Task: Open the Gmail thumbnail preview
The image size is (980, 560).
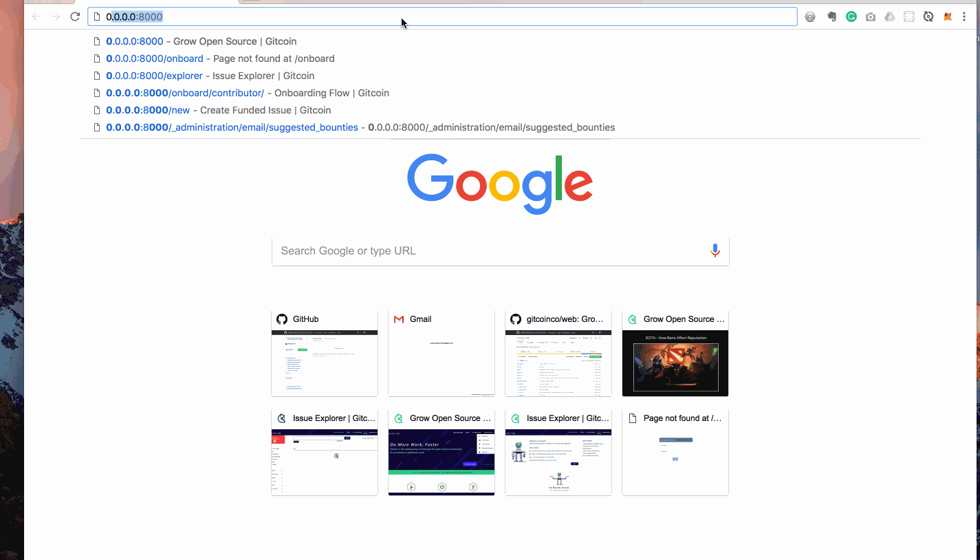Action: click(x=442, y=363)
